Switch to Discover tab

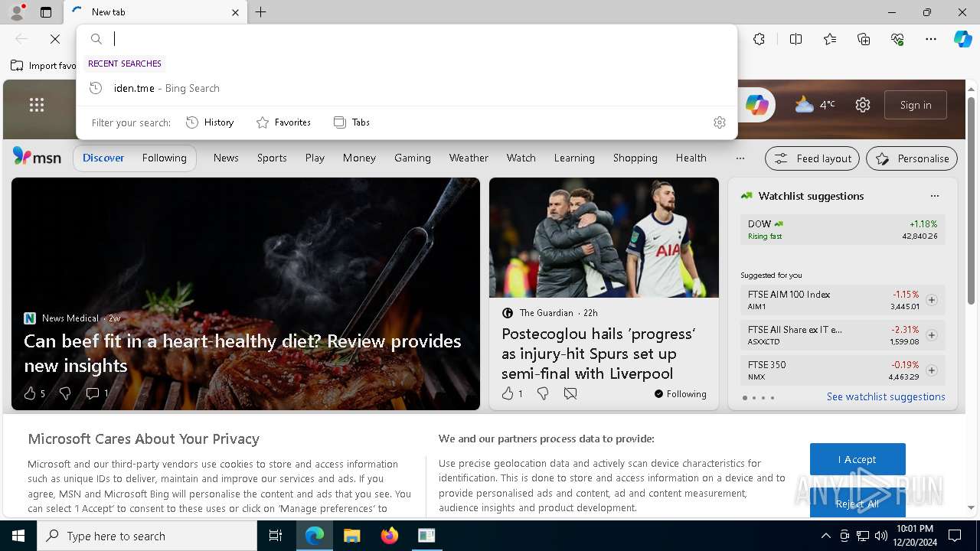point(103,158)
